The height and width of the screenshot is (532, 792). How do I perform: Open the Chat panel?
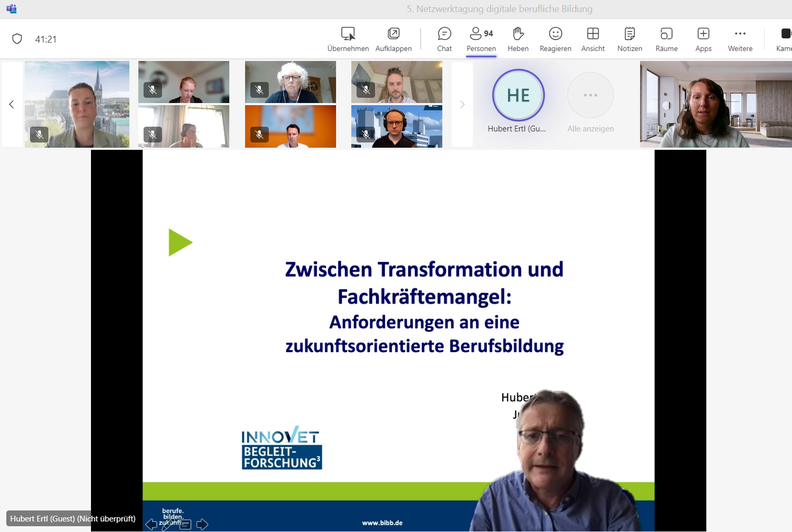pos(444,39)
